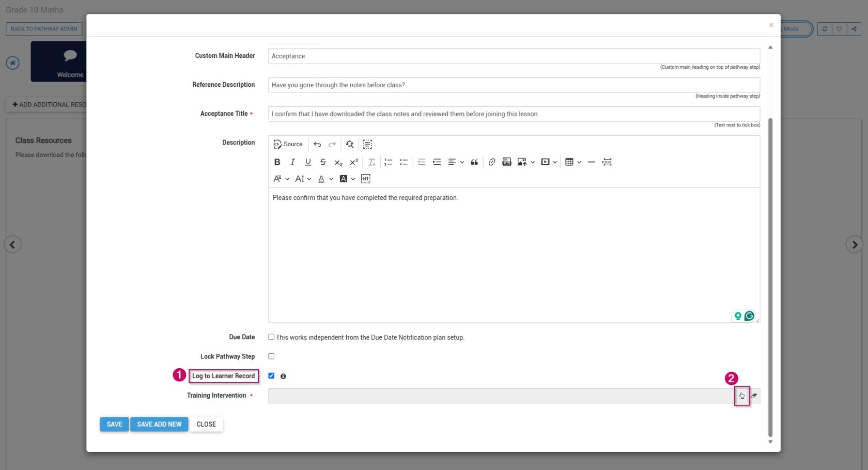Click the SAVE ADD NEW button

pos(159,424)
